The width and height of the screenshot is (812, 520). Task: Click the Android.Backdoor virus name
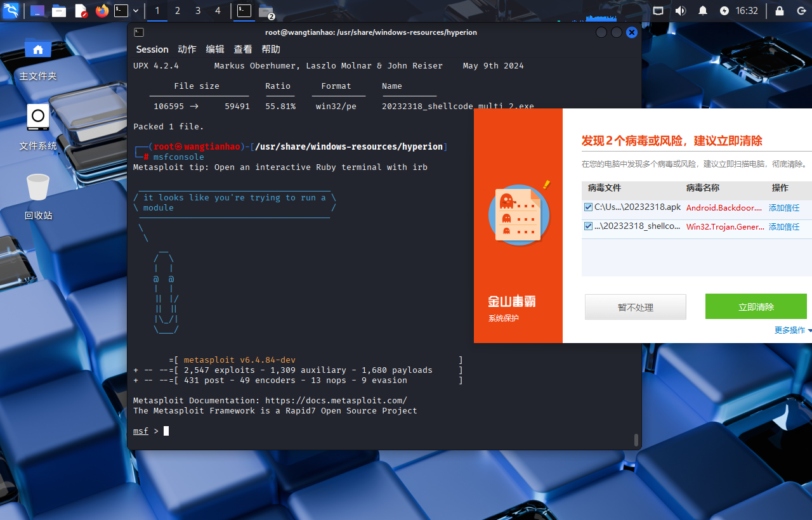[x=724, y=207]
